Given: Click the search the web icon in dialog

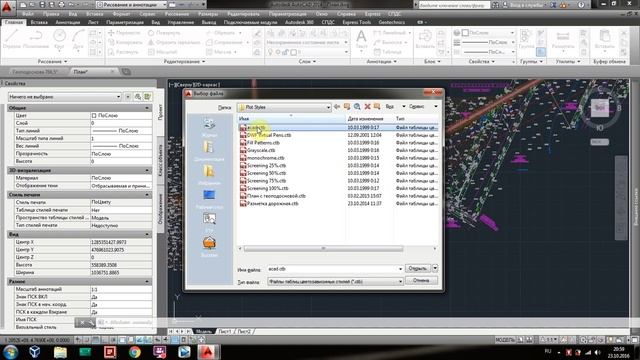Looking at the screenshot, I should pyautogui.click(x=357, y=107).
